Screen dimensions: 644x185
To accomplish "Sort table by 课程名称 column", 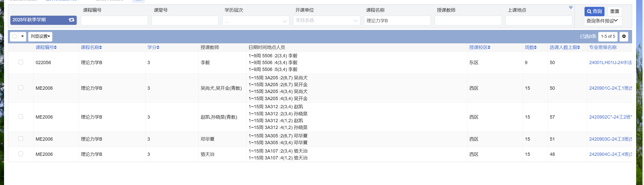I will coord(91,47).
